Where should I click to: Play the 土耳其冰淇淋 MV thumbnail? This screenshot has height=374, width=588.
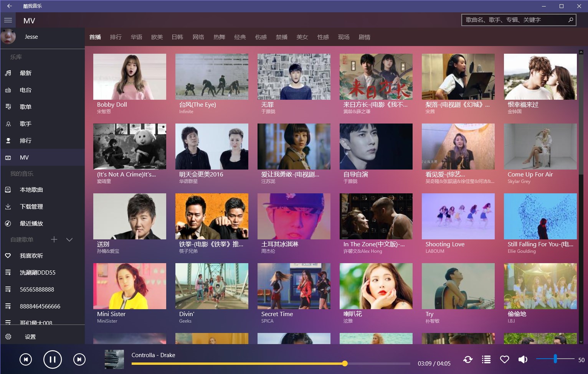click(x=294, y=216)
